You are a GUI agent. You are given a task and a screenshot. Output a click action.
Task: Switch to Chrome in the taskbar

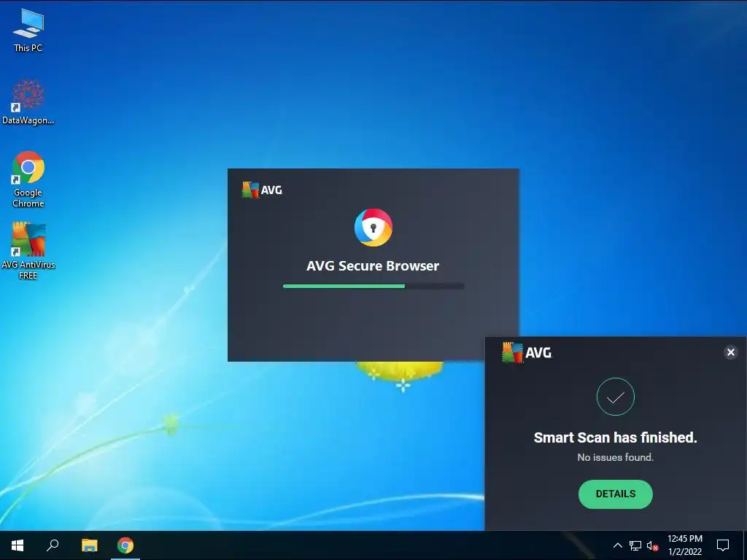point(125,545)
